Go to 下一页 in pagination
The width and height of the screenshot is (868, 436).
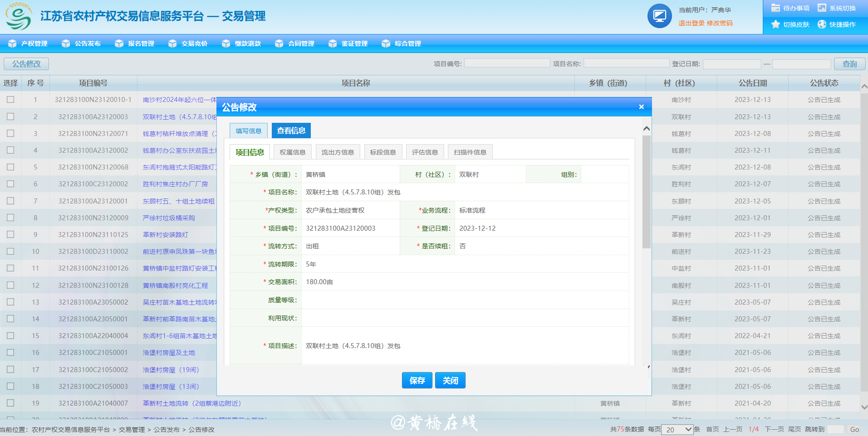(775, 429)
